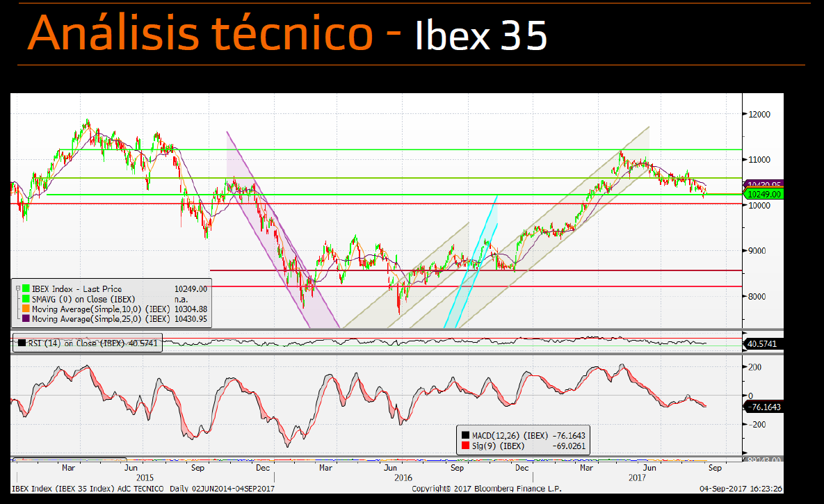The image size is (824, 504).
Task: Click the 10249.00 value in the legend box
Action: (x=191, y=289)
